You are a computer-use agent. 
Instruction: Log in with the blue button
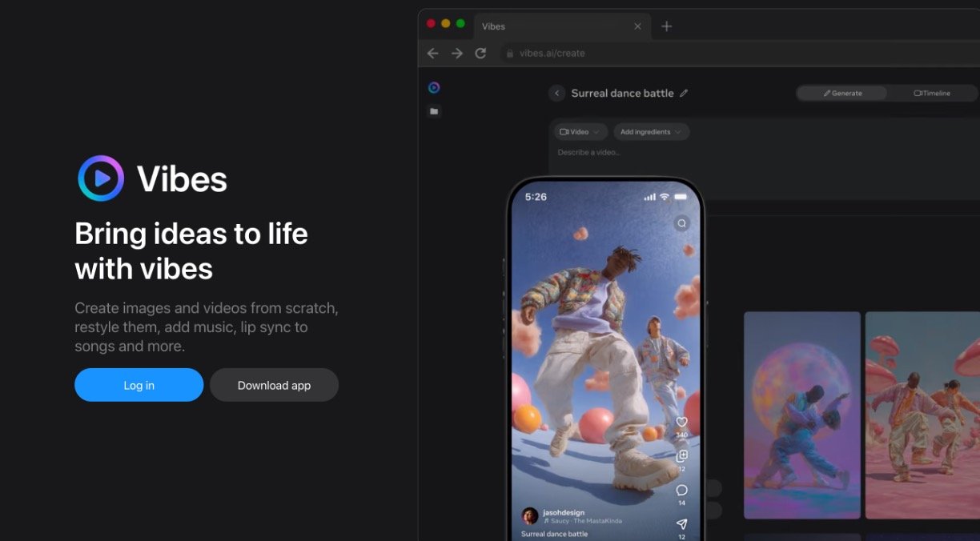139,385
